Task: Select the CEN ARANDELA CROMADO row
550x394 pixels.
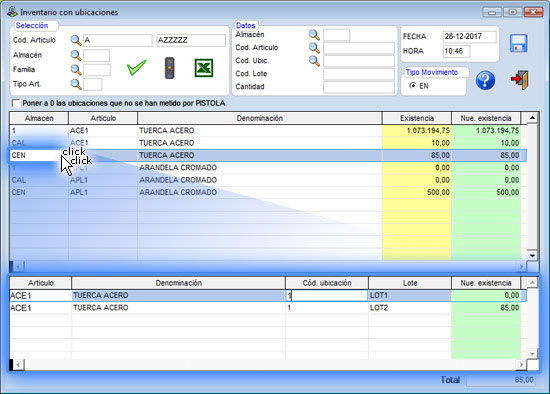Action: pyautogui.click(x=268, y=192)
